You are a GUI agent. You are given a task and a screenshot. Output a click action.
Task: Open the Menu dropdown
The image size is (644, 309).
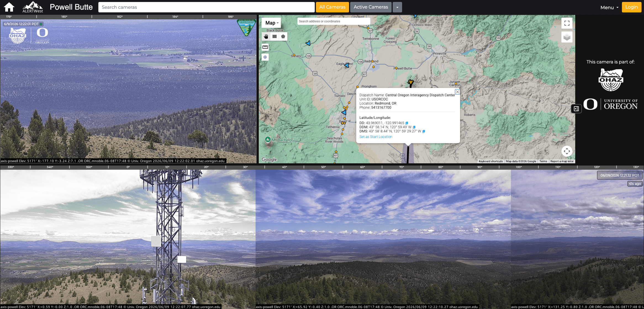609,7
